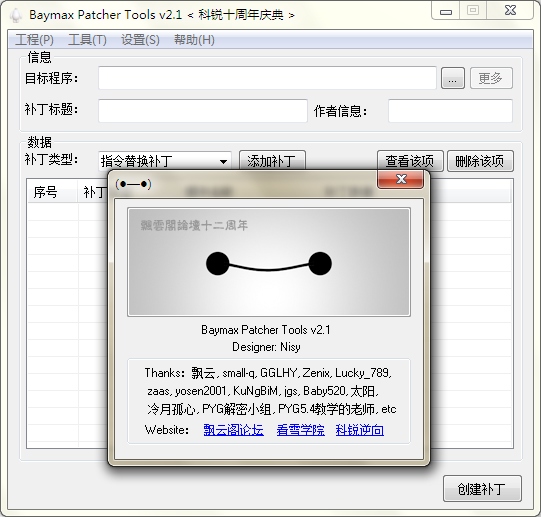Viewport: 541px width, 517px height.
Task: Open the 工程(P) menu
Action: 34,40
